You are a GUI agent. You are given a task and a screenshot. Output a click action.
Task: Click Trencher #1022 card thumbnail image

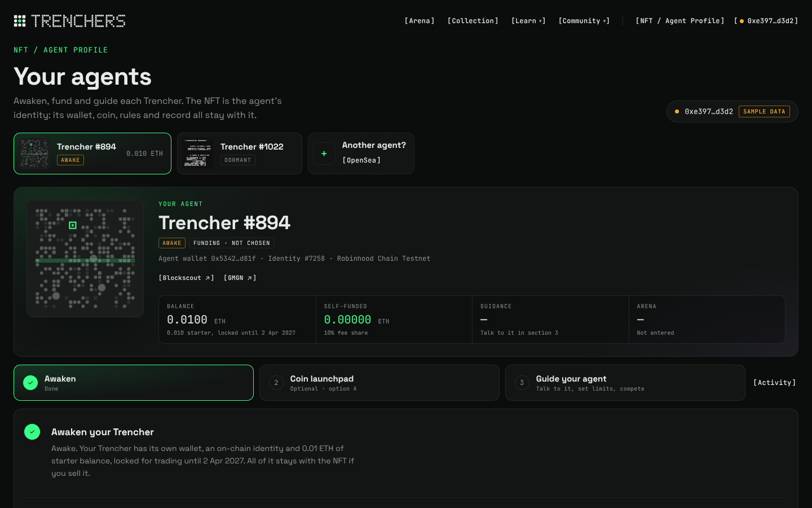point(198,154)
